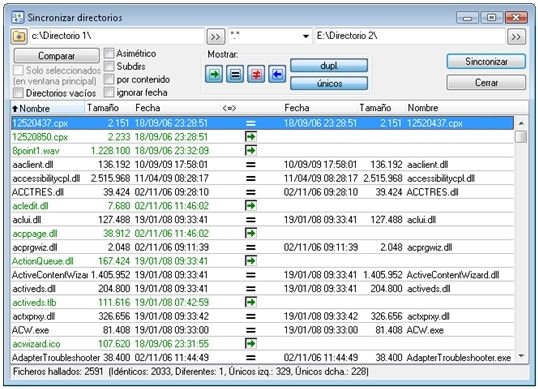Enable the Subdirs checkbox
Image resolution: width=538 pixels, height=389 pixels.
[x=109, y=66]
